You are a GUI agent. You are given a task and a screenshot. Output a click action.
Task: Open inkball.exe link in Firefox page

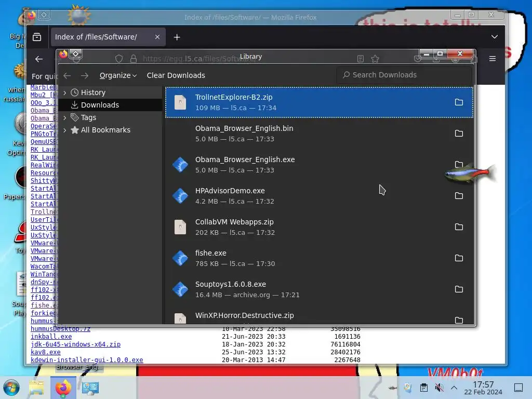click(x=51, y=337)
